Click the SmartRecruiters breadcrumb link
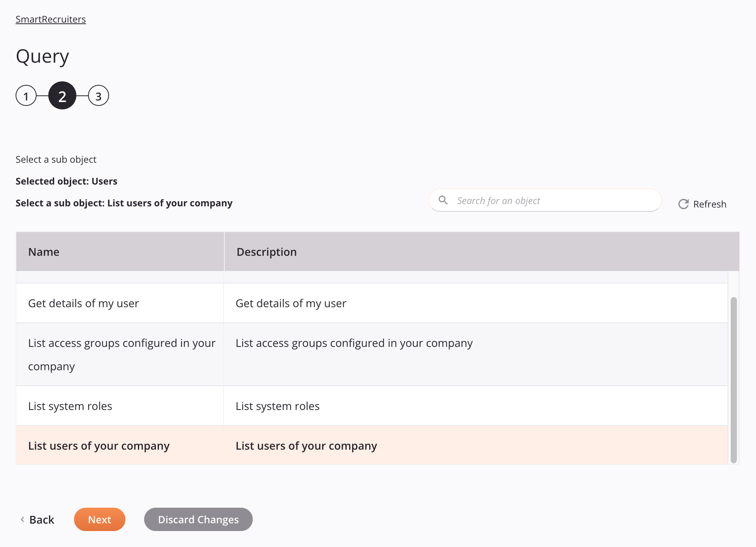The height and width of the screenshot is (547, 756). coord(51,19)
